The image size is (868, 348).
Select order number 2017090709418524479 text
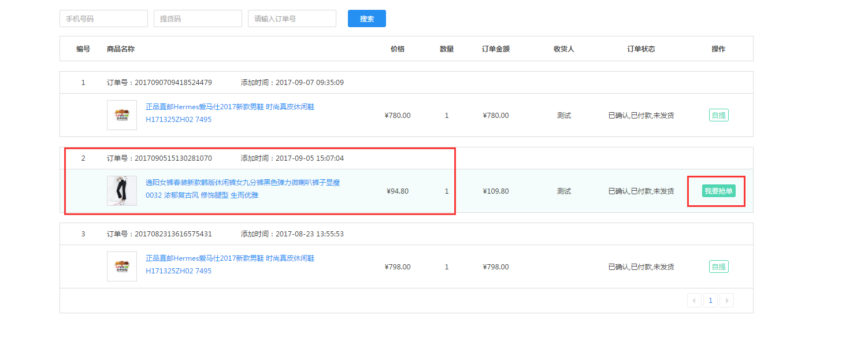click(173, 83)
